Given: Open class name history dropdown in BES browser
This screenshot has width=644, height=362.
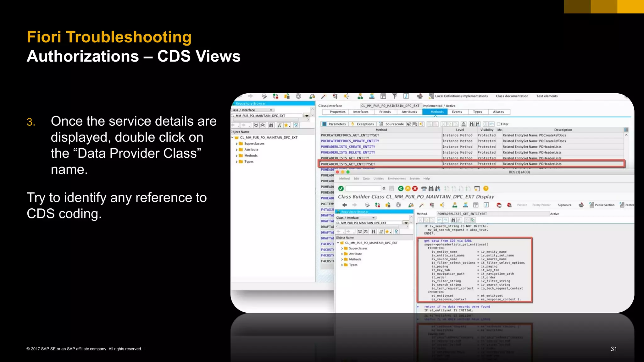Looking at the screenshot, I should [406, 223].
